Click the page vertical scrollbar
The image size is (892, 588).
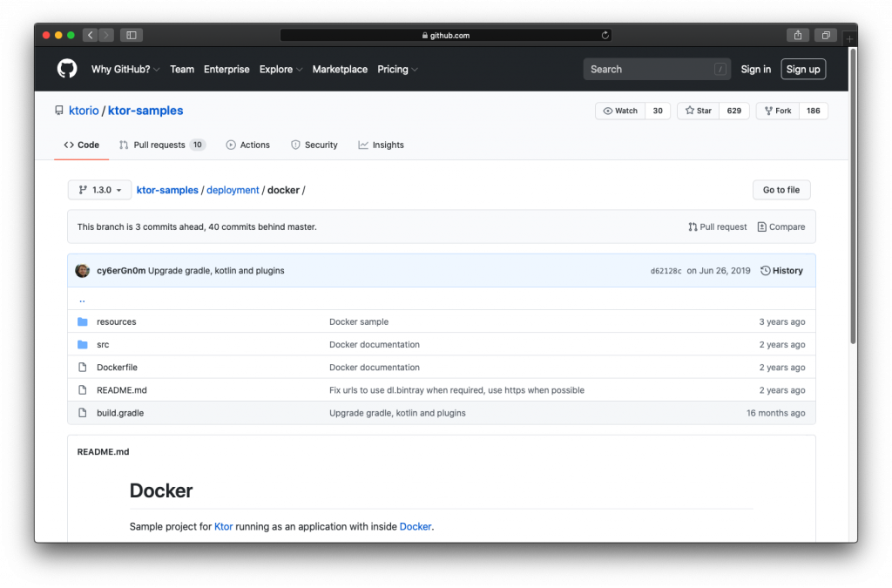pos(853,196)
